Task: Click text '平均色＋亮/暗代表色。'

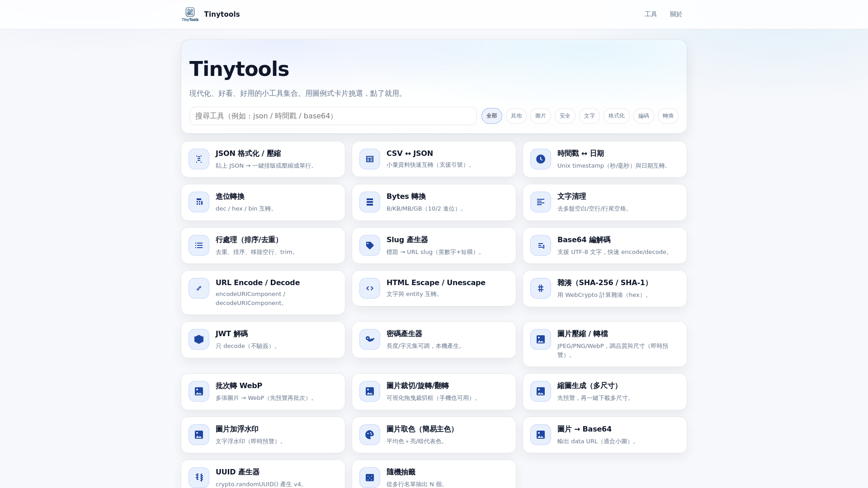Action: pyautogui.click(x=416, y=441)
